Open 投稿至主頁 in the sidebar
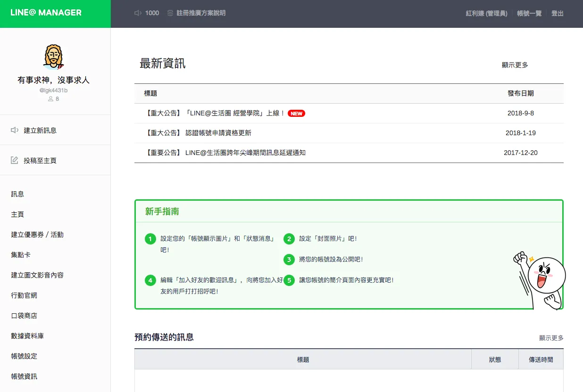Viewport: 583px width, 392px height. coord(40,160)
